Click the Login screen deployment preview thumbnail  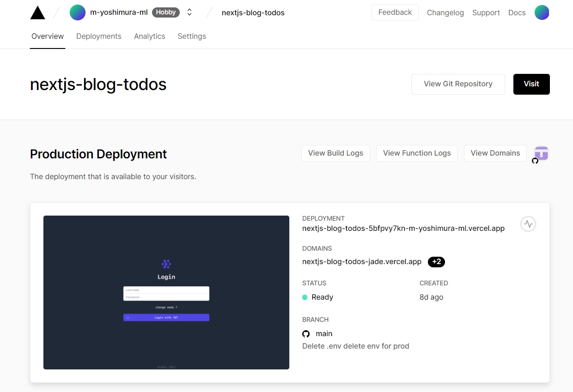166,292
